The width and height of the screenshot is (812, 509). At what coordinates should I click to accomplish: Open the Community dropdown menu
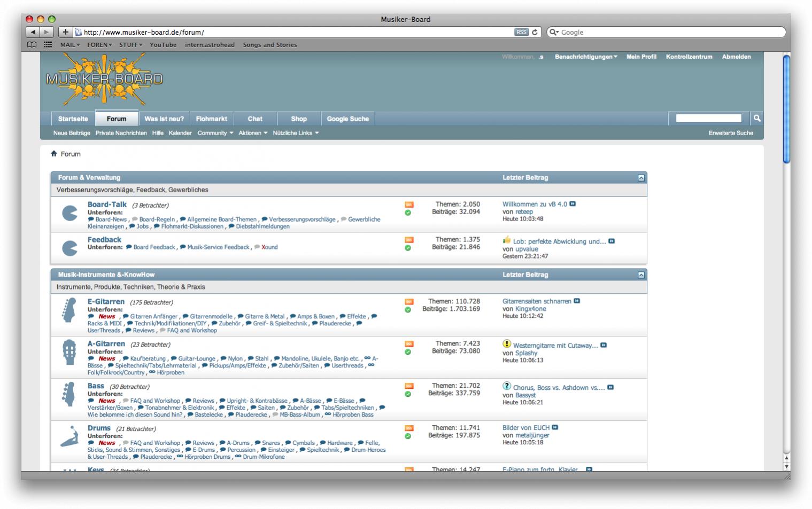click(x=215, y=133)
